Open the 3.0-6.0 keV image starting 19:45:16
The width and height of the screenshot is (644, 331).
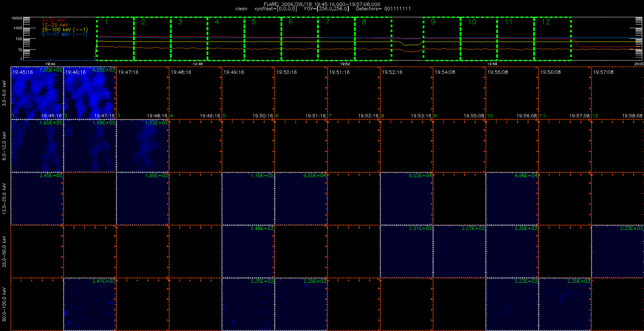[37, 93]
